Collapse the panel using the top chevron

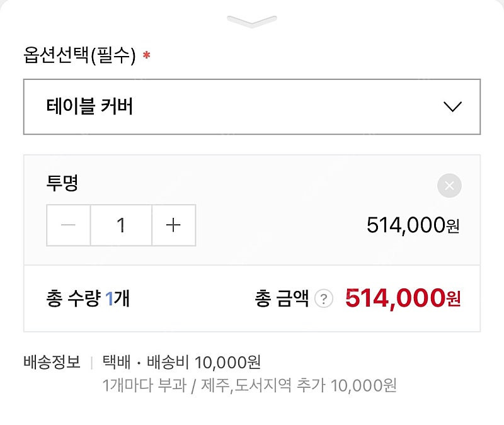(252, 19)
